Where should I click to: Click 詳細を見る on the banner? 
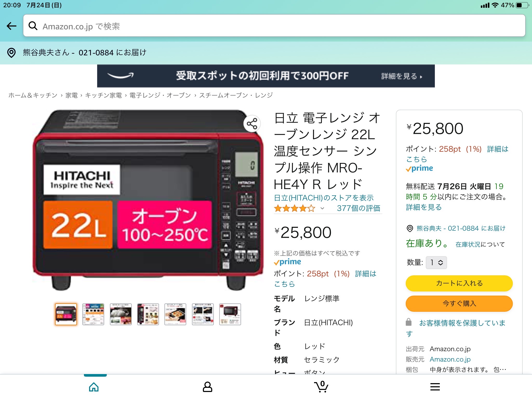pos(401,76)
